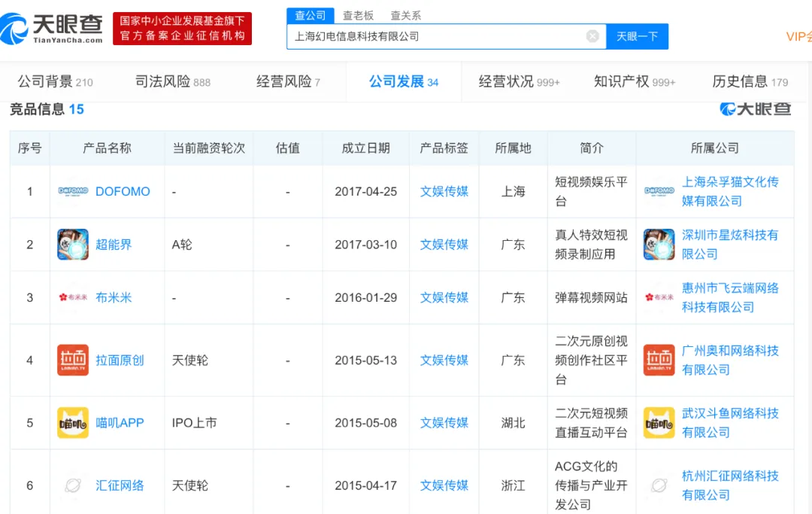Open the 布米米 product link
Image resolution: width=812 pixels, height=514 pixels.
tap(114, 297)
